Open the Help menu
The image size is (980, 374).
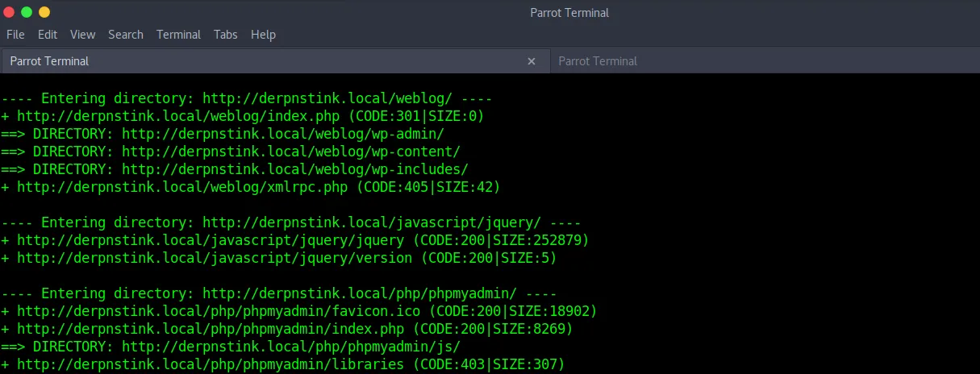coord(263,35)
